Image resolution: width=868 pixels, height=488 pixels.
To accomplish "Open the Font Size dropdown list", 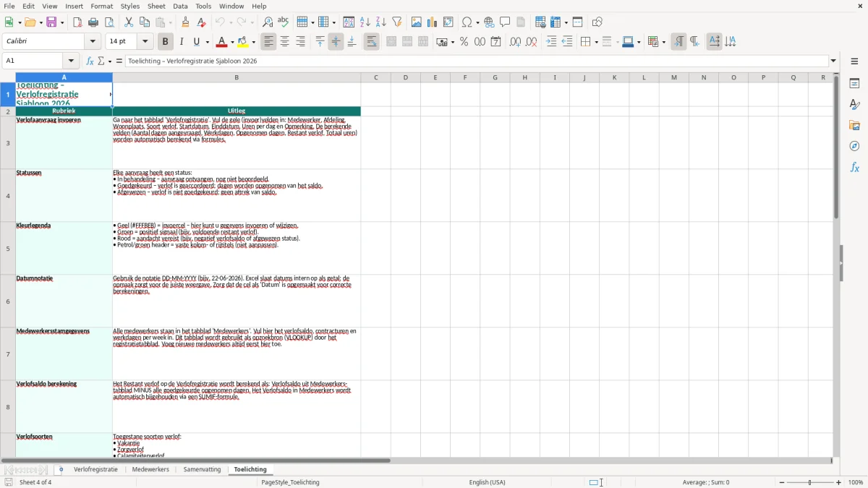I will pyautogui.click(x=145, y=42).
